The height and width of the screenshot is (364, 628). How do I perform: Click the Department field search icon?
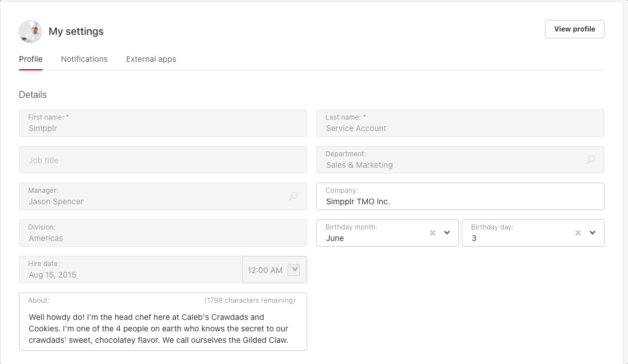pos(591,160)
